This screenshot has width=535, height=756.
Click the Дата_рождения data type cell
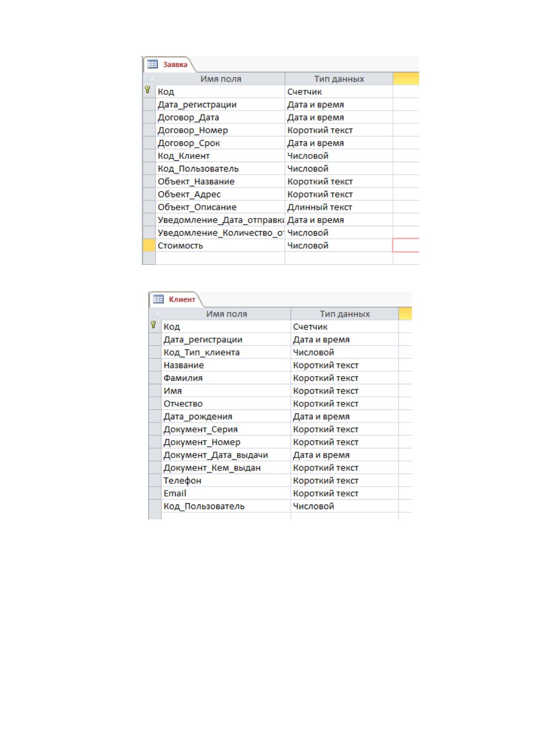pos(345,417)
